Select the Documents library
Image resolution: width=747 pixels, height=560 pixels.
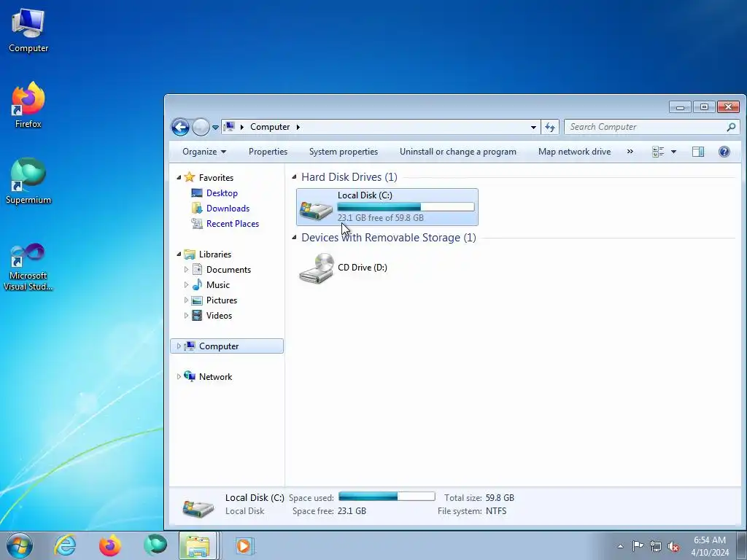click(228, 270)
